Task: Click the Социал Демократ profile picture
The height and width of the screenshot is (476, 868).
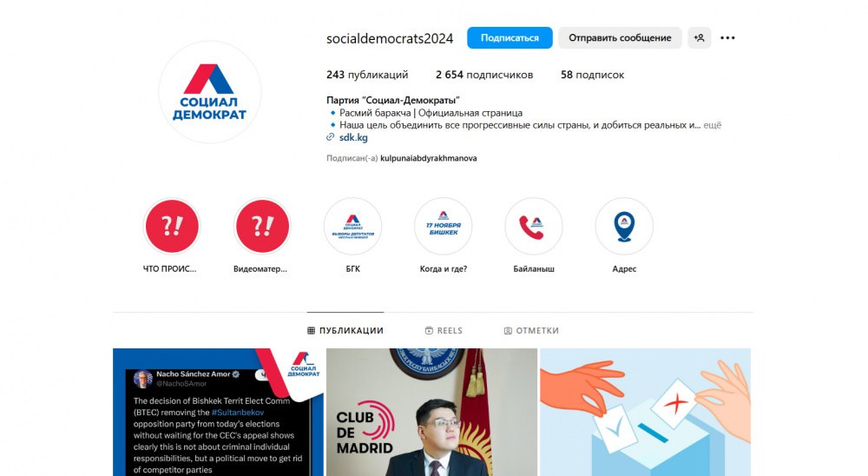Action: [x=209, y=92]
